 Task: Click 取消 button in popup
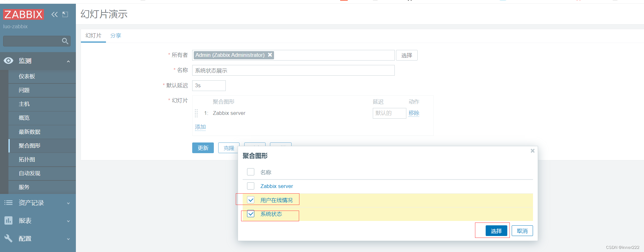point(522,231)
